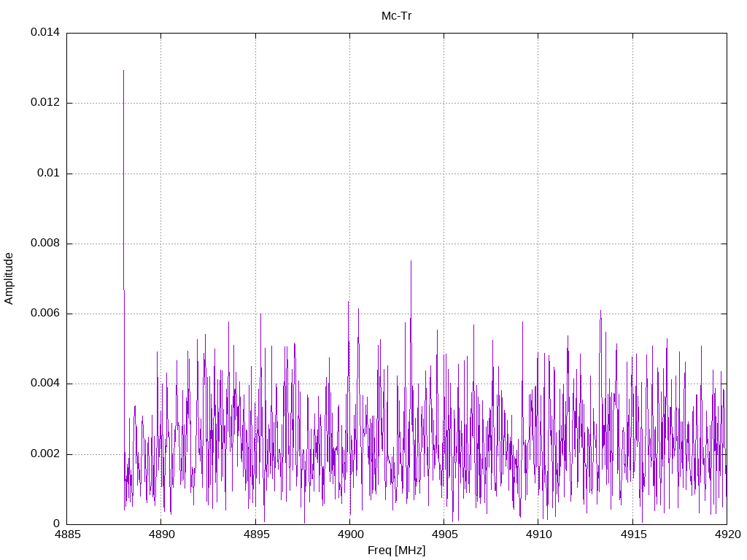747x560 pixels.
Task: Click the plot title Mc-Tr
Action: [396, 15]
